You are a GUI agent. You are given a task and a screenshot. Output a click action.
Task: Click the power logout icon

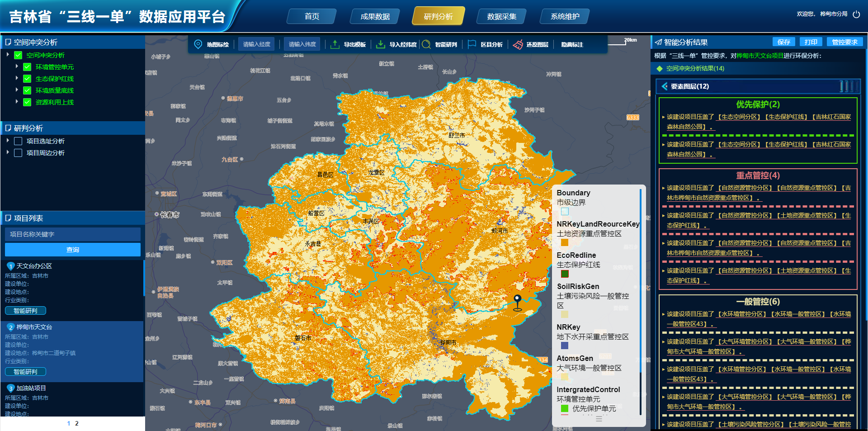[x=856, y=14]
